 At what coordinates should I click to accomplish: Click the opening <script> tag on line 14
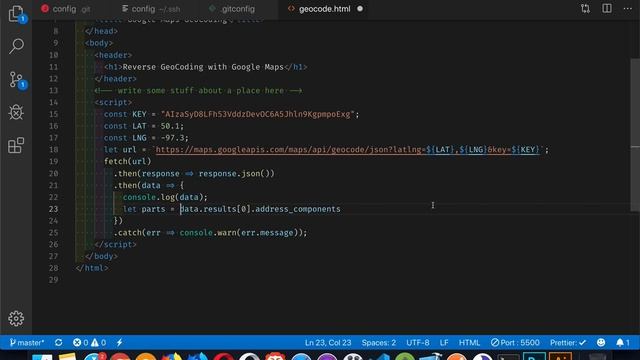click(113, 102)
